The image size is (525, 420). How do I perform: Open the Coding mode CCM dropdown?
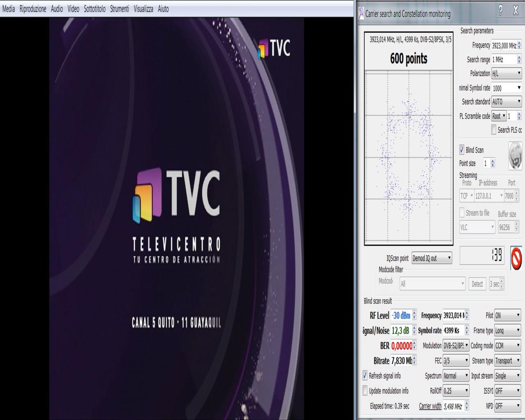click(x=508, y=345)
